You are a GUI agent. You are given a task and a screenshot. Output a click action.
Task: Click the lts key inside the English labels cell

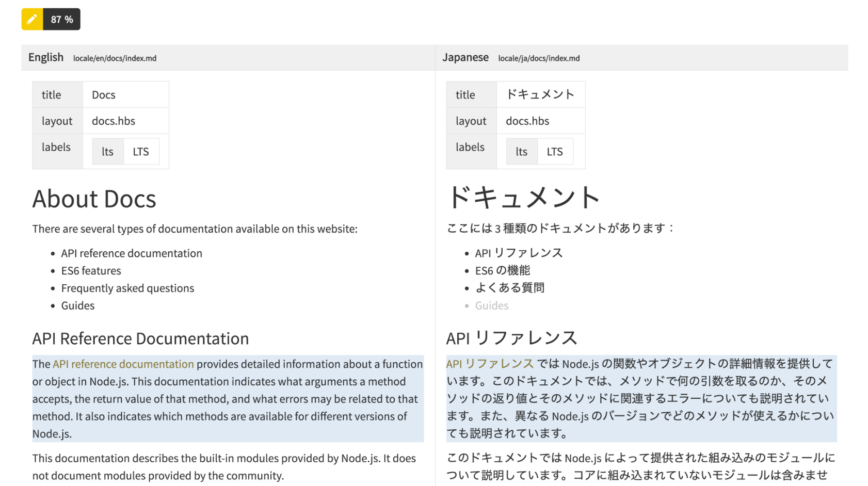pos(108,151)
